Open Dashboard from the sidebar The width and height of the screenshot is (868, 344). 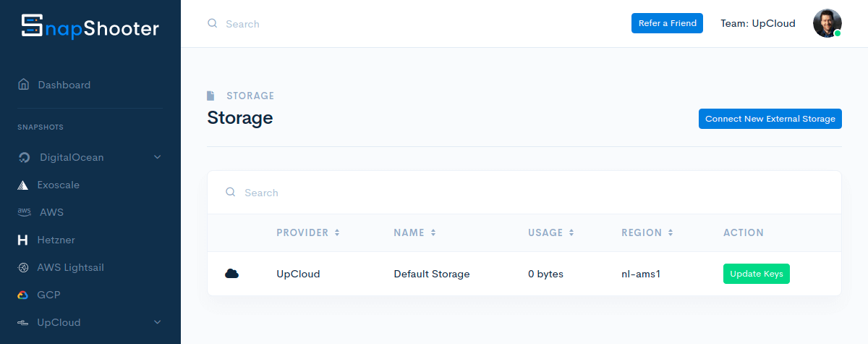coord(64,85)
